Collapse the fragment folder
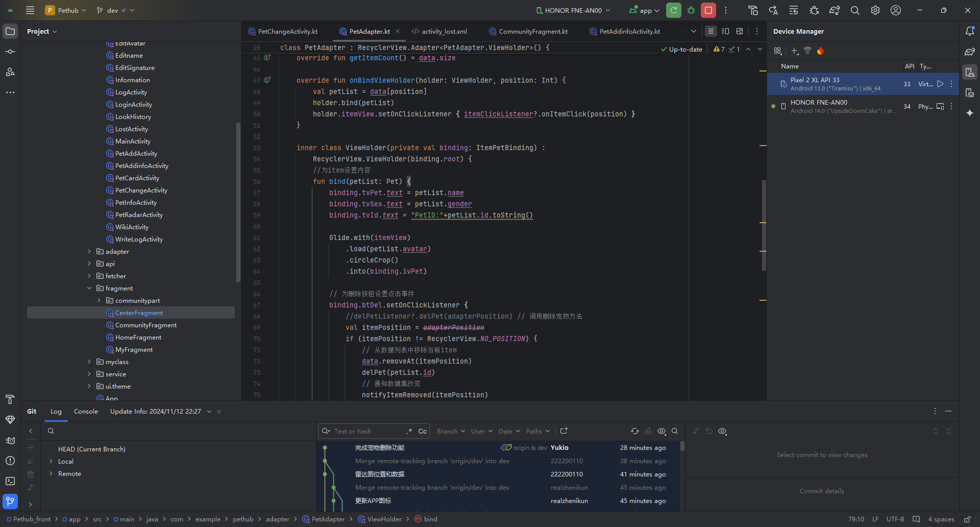The width and height of the screenshot is (980, 527). tap(89, 289)
